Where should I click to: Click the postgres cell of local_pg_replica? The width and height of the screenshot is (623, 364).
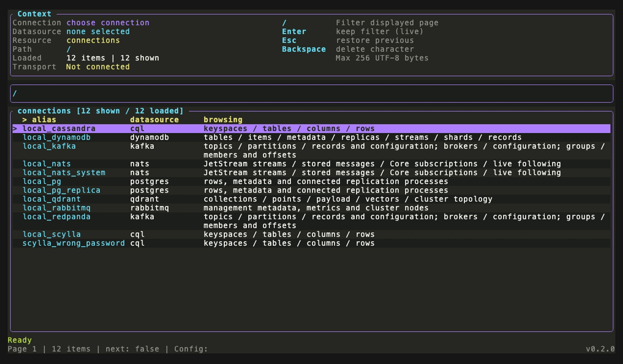click(150, 190)
